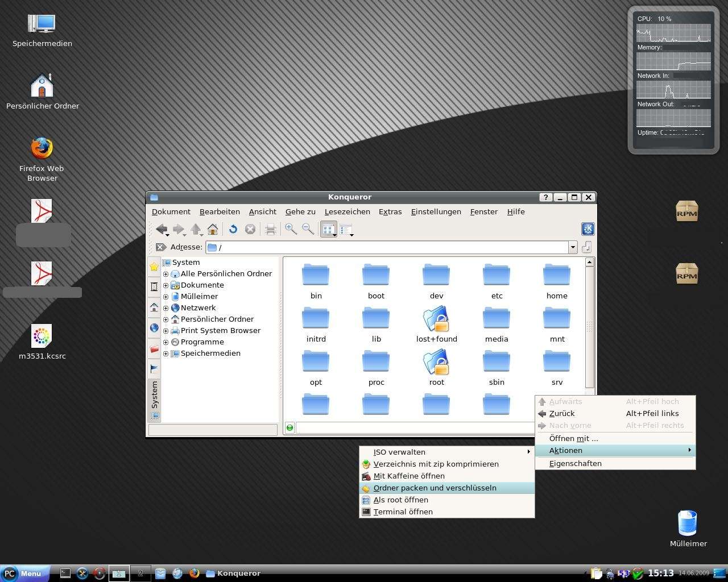Select the flag services sidebar tab

[x=154, y=368]
